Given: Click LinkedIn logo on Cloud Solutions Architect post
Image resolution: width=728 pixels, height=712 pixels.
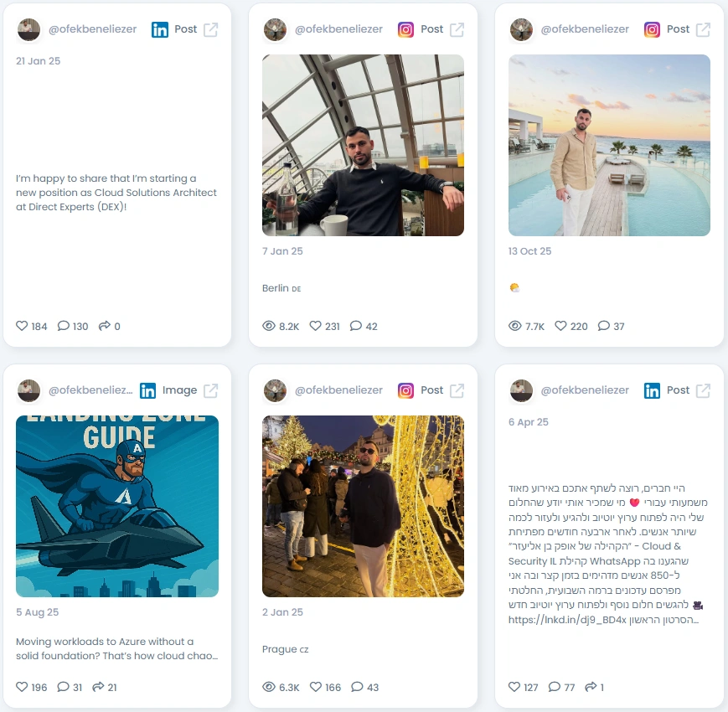Looking at the screenshot, I should pyautogui.click(x=160, y=29).
